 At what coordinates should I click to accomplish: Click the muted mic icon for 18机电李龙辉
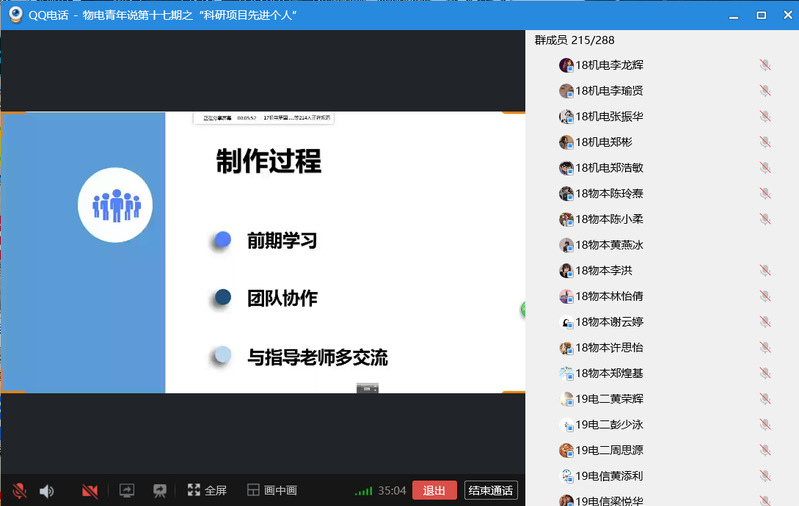(765, 65)
